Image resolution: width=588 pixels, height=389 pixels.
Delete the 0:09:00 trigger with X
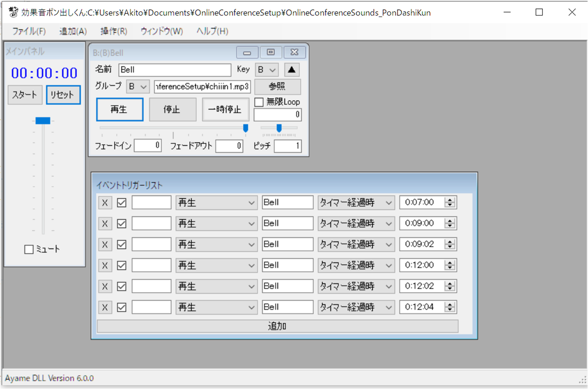[105, 223]
